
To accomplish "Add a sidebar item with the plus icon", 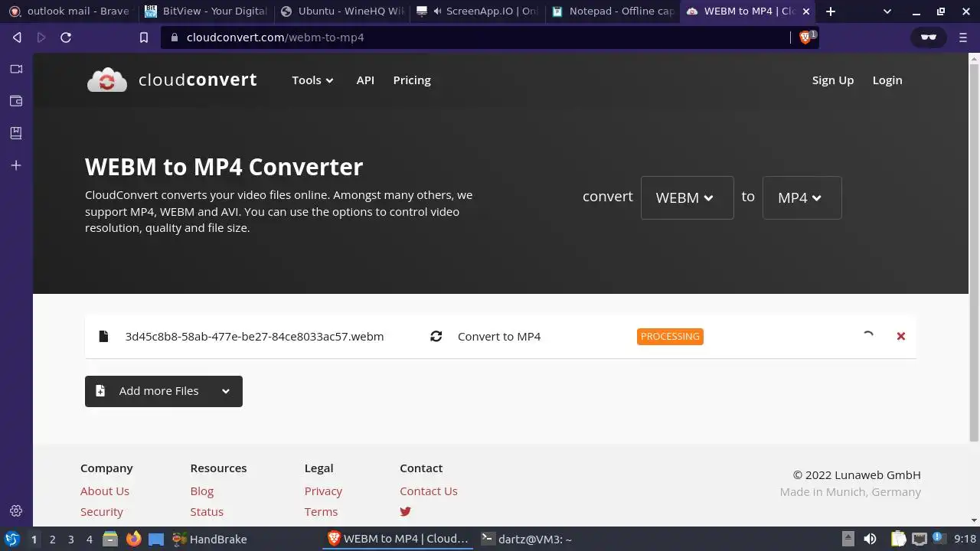I will 16,165.
